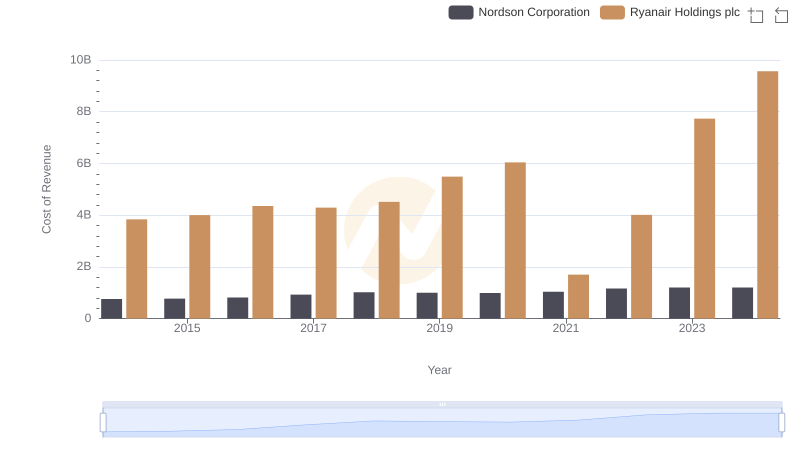Grab the right handle of the zoom slider
This screenshot has width=800, height=461.
tap(781, 423)
